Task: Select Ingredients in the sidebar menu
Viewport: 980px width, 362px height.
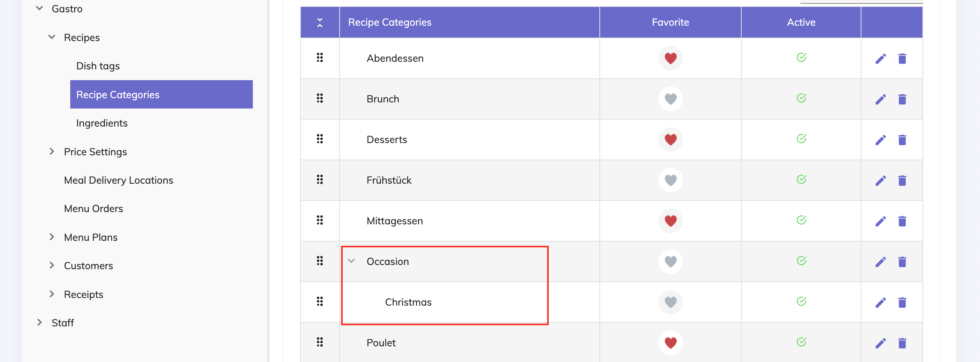Action: point(102,123)
